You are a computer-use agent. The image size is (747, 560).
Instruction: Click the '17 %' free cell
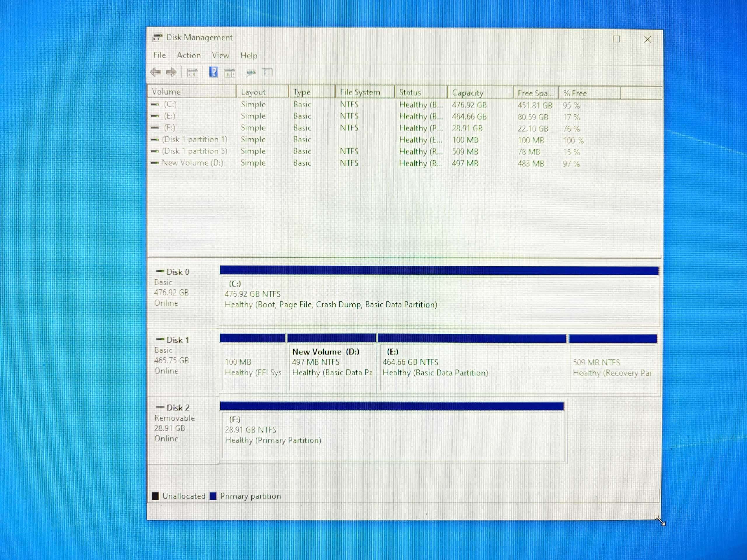[x=571, y=117]
